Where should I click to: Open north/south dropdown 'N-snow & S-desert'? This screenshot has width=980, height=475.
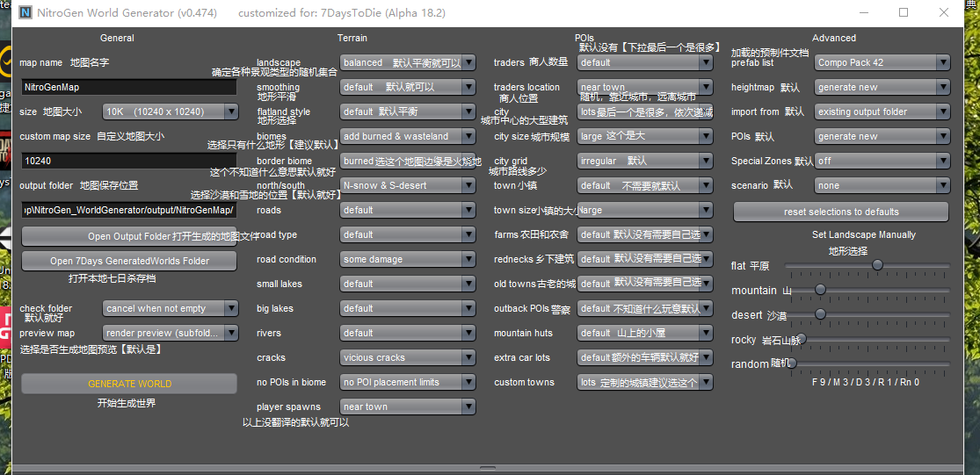pos(408,185)
